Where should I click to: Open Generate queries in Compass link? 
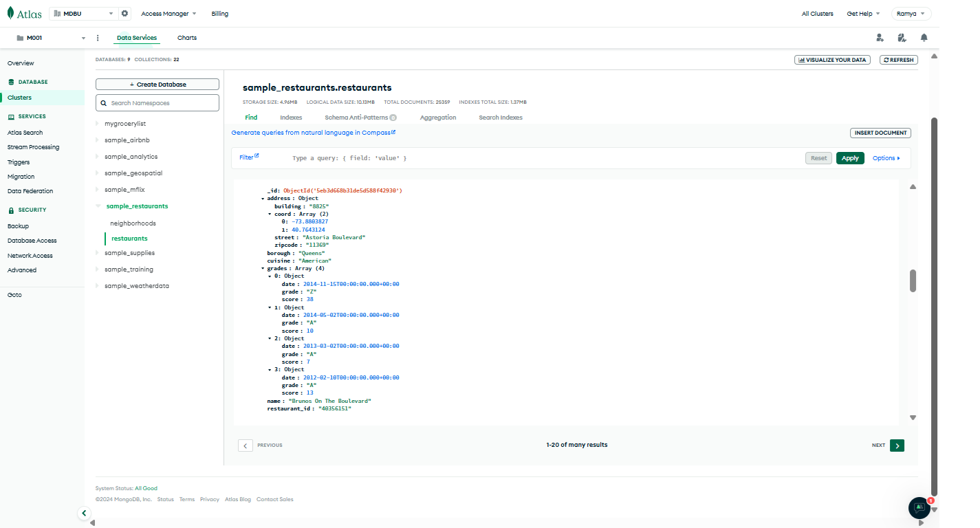(313, 133)
